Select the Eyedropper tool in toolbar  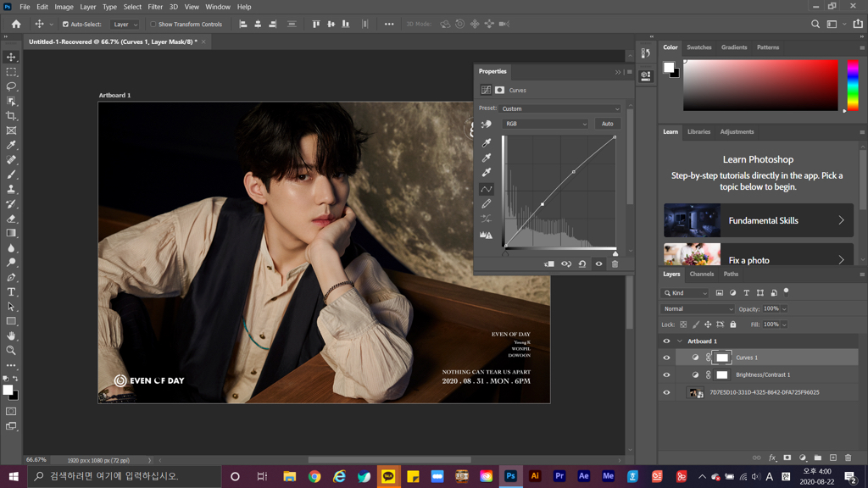pos(11,145)
